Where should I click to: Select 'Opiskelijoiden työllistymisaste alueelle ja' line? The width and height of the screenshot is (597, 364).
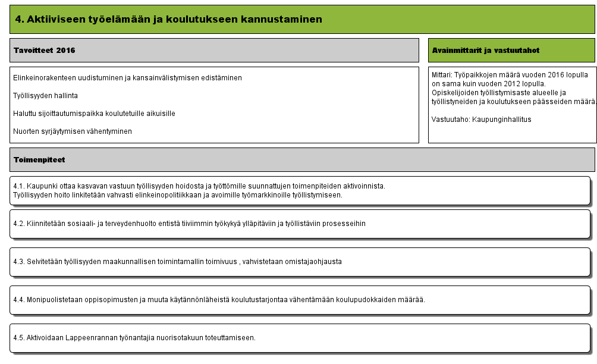(499, 93)
